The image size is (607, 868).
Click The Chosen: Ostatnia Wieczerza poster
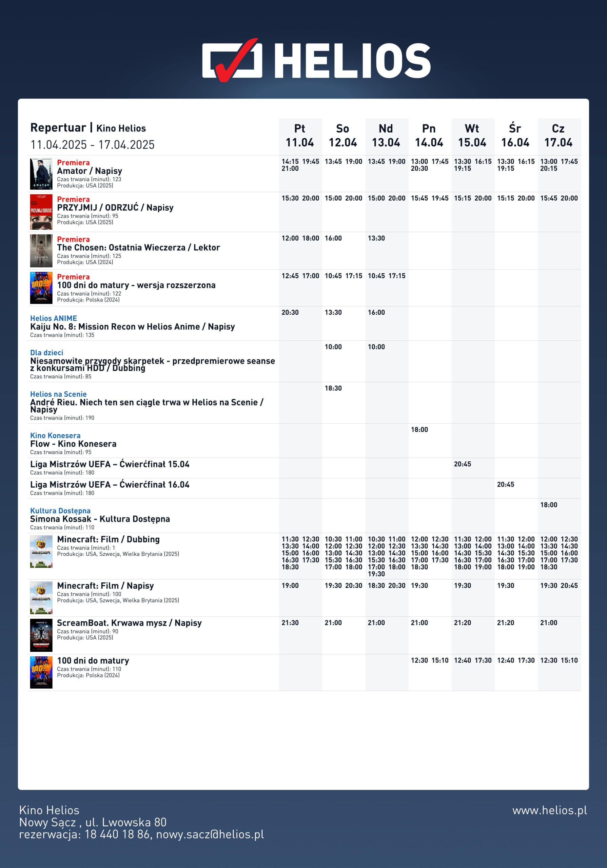(41, 251)
